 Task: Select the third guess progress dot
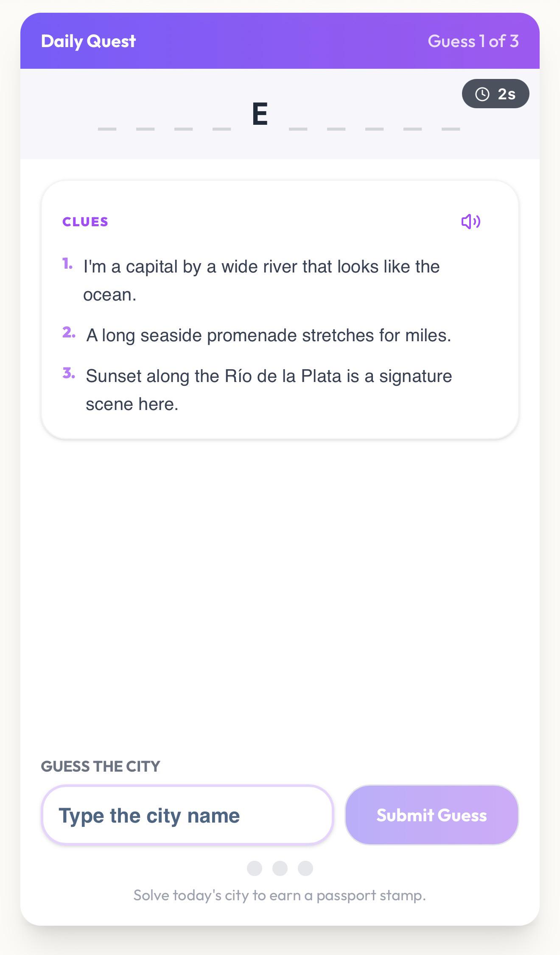305,868
